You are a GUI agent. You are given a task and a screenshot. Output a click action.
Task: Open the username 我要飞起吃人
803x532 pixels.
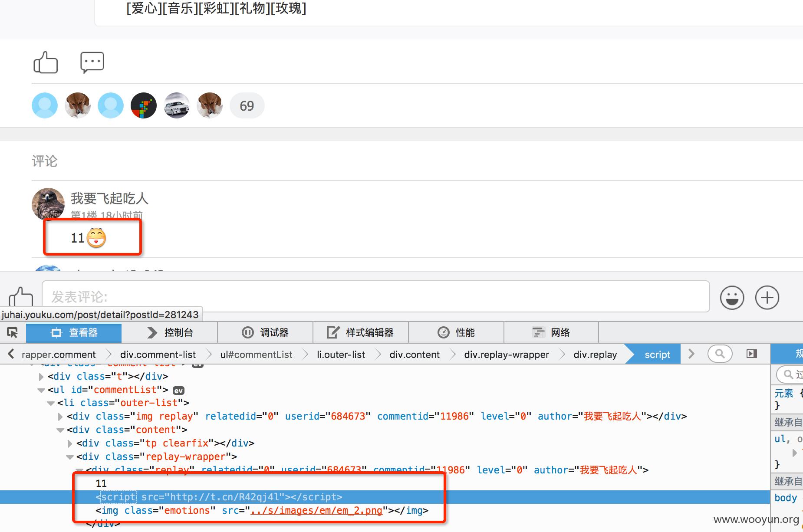pos(109,198)
